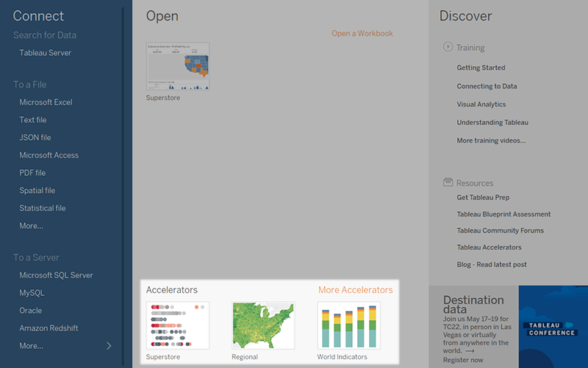Viewport: 588px width, 368px height.
Task: Click the Open a Workbook link
Action: click(362, 33)
